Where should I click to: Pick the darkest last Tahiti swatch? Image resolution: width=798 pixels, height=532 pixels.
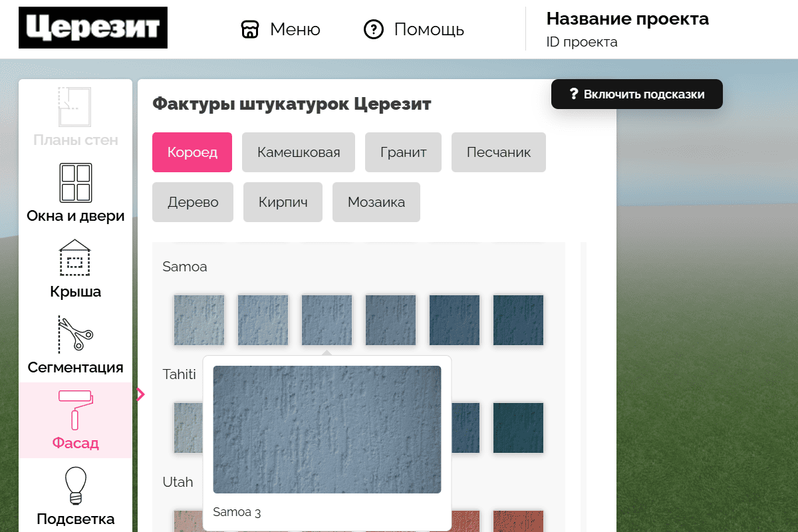(x=518, y=428)
